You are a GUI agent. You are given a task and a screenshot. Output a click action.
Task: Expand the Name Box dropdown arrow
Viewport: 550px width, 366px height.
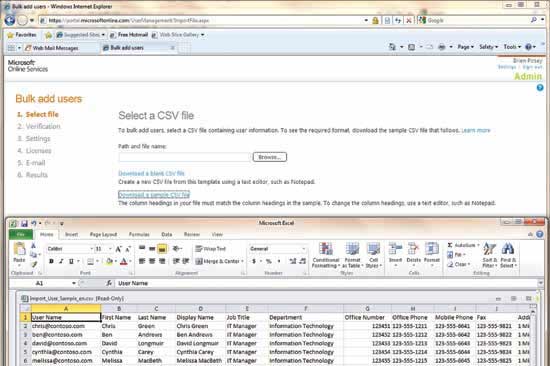(74, 283)
